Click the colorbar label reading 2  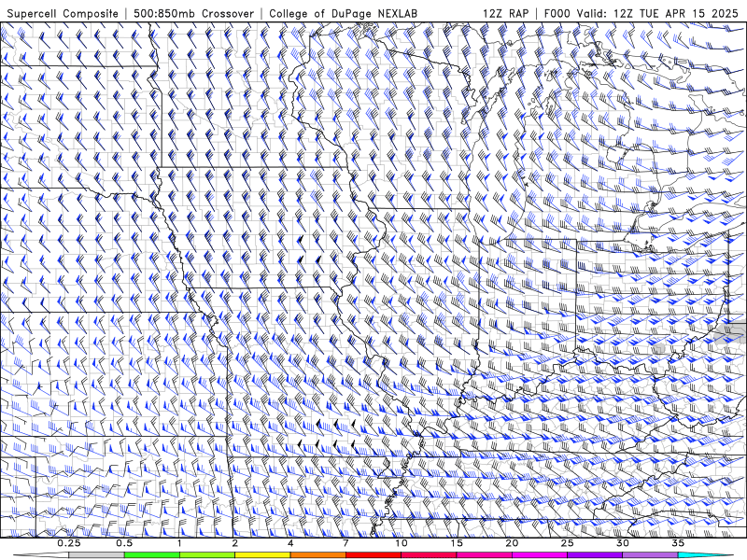click(x=235, y=543)
